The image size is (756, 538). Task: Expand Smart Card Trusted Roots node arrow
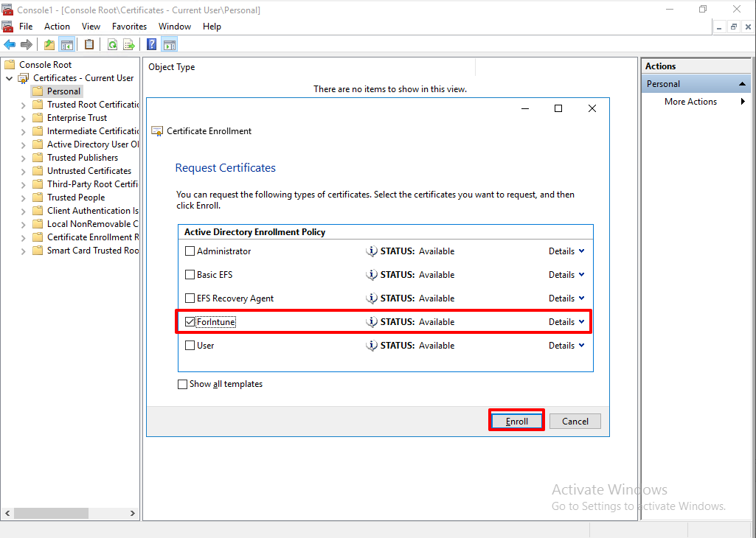click(23, 251)
